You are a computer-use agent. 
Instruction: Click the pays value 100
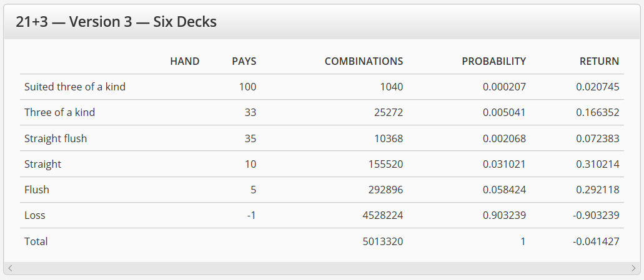click(x=247, y=87)
